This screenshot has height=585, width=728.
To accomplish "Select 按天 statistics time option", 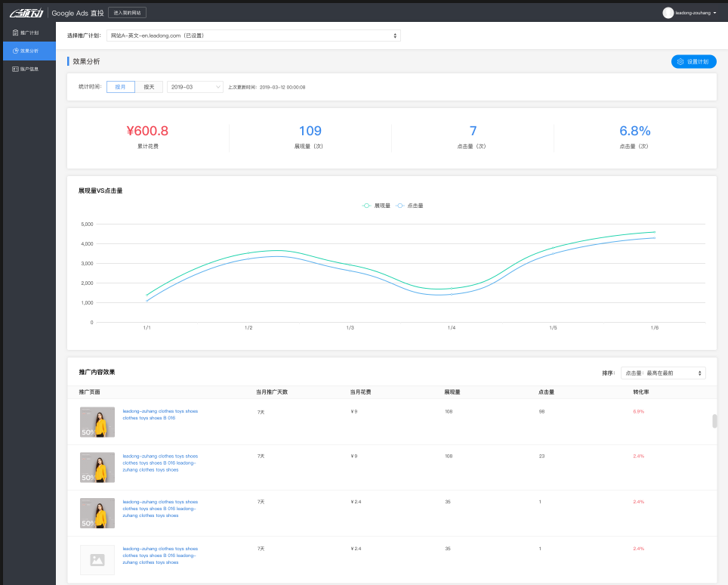I will 149,87.
